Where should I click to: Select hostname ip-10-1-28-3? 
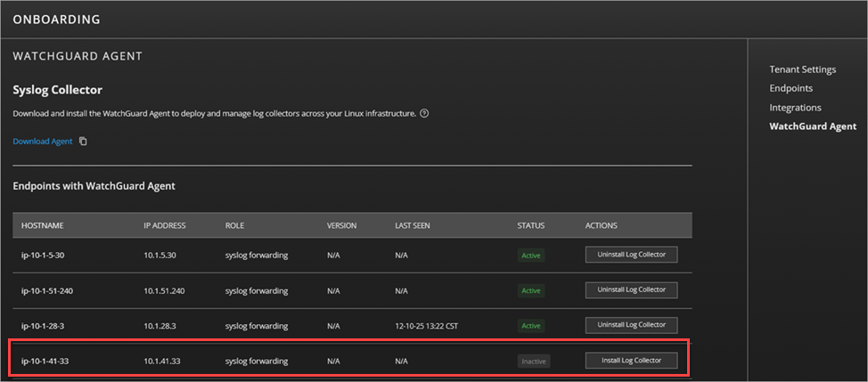coord(43,326)
